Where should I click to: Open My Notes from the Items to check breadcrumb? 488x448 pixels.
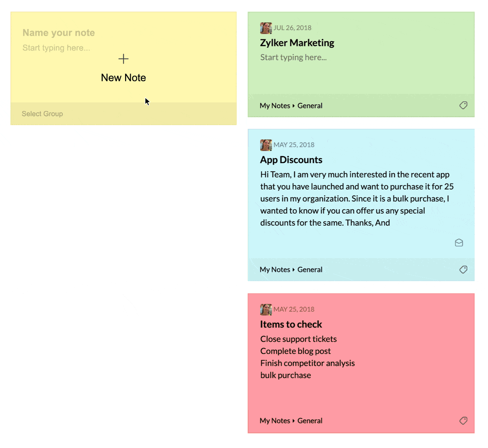point(275,420)
